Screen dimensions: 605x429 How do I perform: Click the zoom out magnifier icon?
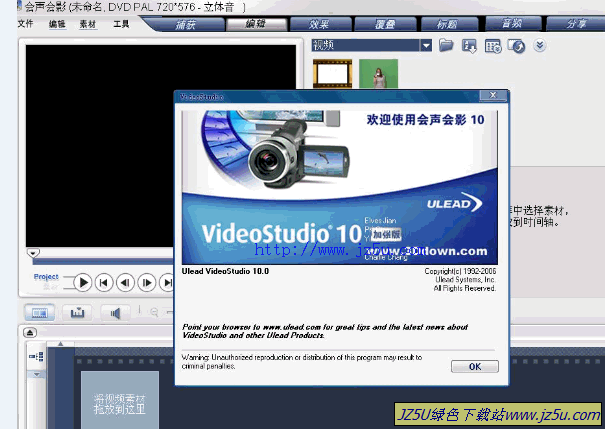tap(154, 312)
